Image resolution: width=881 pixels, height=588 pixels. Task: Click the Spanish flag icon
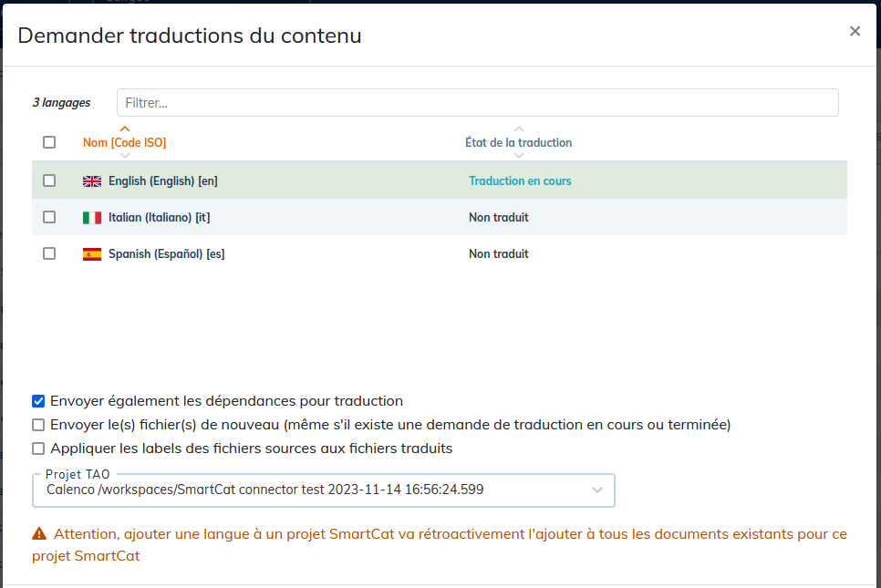(x=92, y=253)
